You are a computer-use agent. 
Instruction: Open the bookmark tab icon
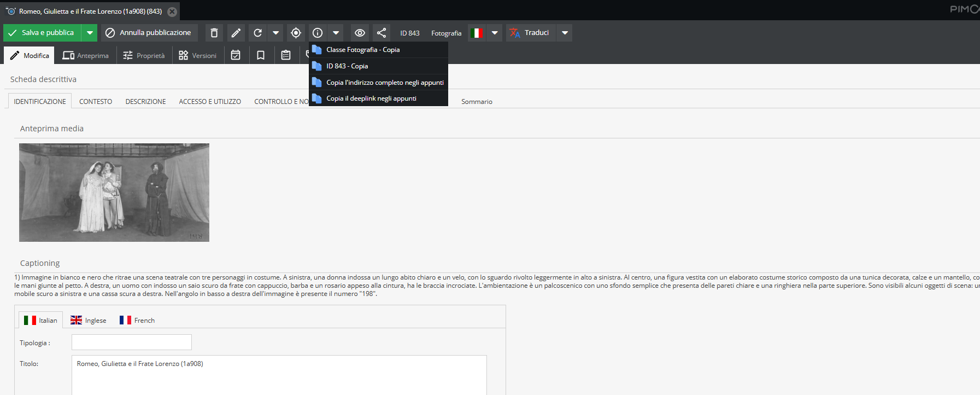tap(261, 55)
